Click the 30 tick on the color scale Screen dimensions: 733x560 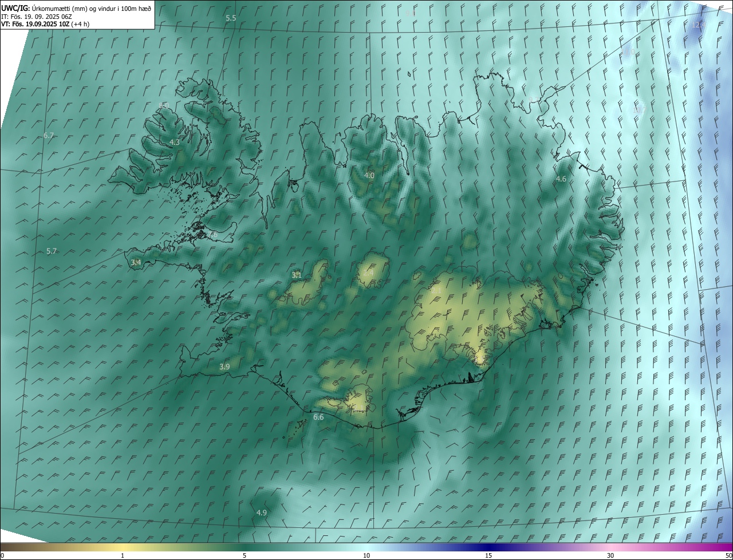610,555
